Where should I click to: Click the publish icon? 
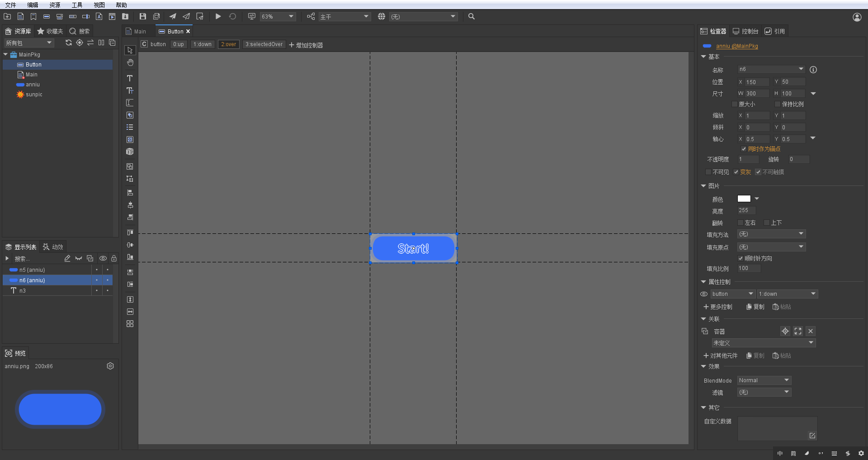point(173,16)
